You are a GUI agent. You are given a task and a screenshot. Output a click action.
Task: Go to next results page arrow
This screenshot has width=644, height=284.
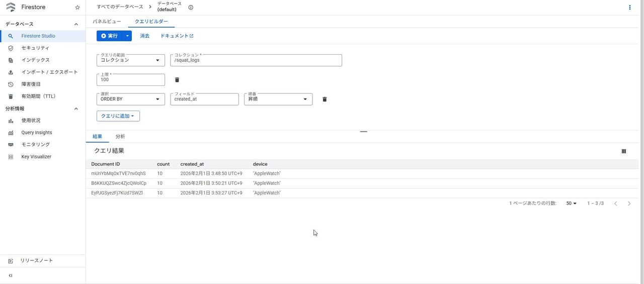click(x=629, y=204)
